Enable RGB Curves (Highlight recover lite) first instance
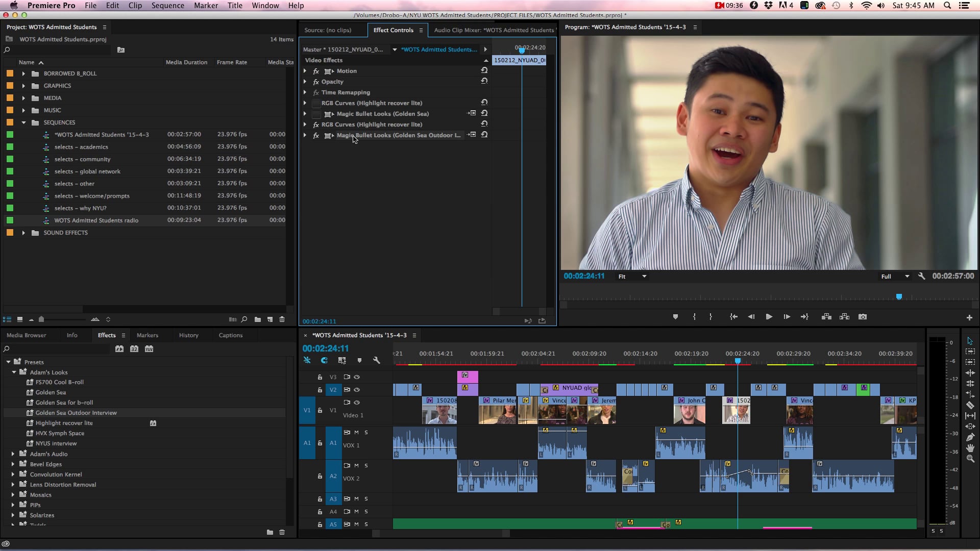Viewport: 980px width, 551px height. (x=316, y=103)
